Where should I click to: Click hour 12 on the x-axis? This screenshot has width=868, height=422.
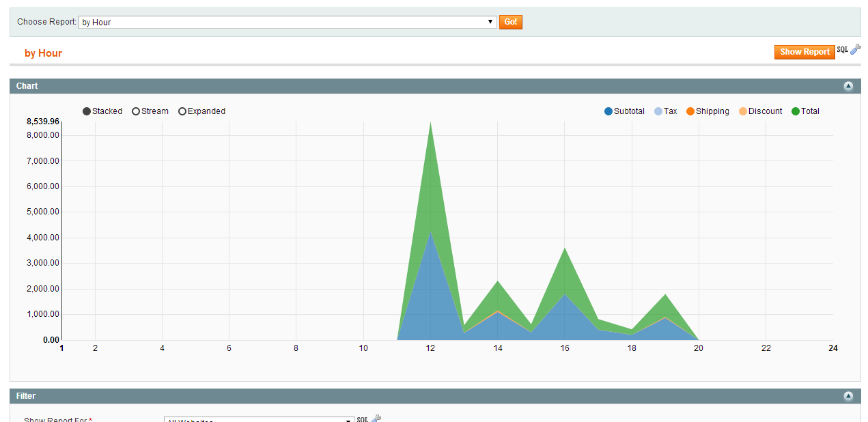[x=430, y=348]
